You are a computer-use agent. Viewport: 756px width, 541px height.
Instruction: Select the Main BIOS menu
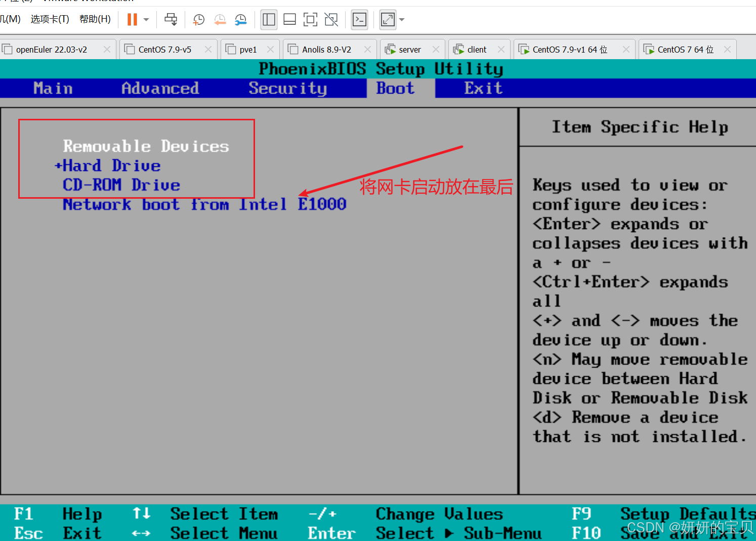tap(53, 88)
